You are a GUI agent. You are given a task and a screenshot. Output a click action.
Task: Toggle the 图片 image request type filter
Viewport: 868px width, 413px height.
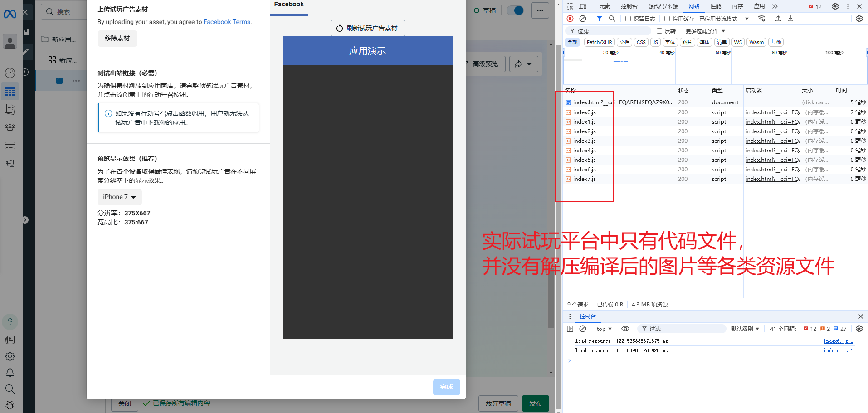[687, 42]
